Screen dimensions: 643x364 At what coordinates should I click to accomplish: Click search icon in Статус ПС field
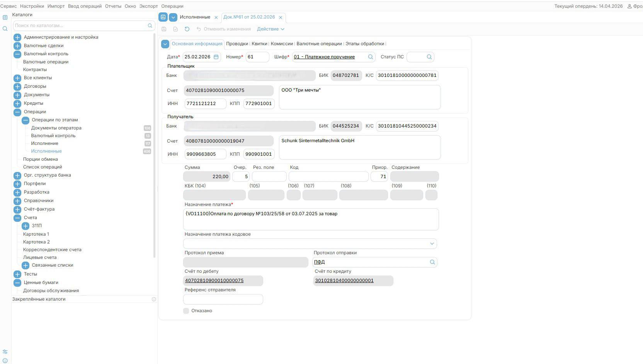(429, 57)
